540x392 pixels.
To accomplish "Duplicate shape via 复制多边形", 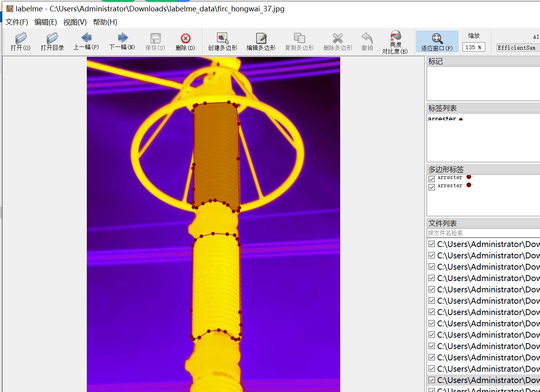I will coord(299,41).
